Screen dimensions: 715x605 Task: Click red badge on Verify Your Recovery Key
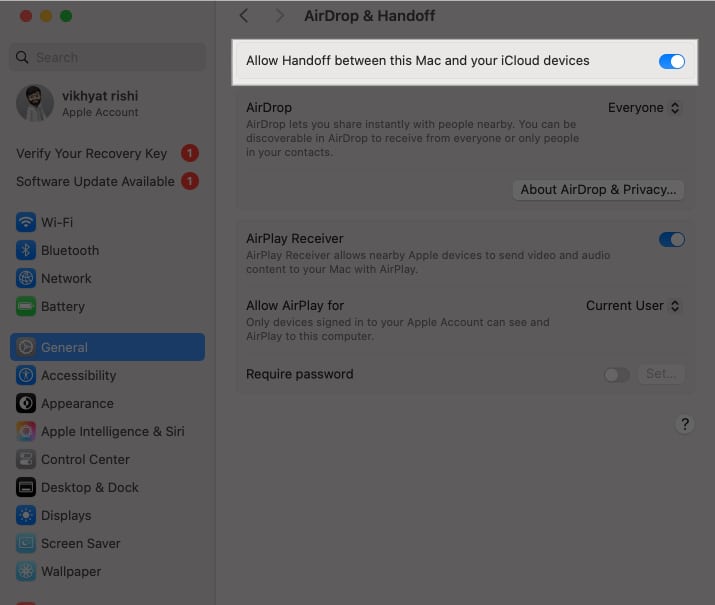(x=190, y=153)
